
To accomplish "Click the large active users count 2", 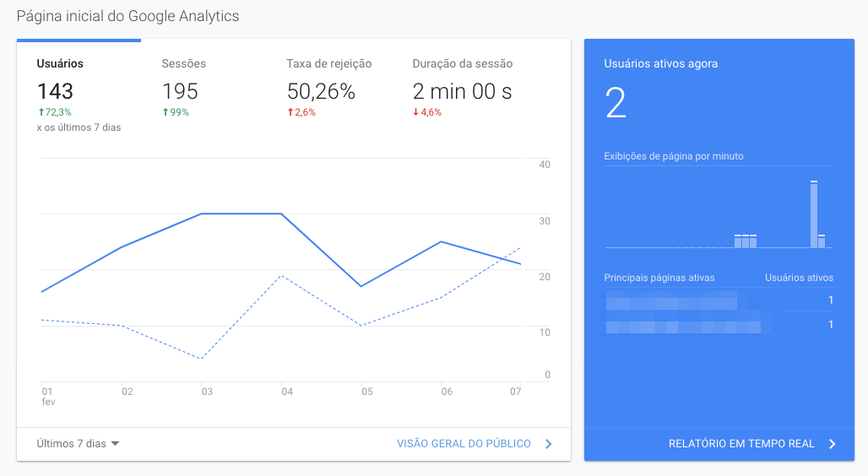I will coord(616,103).
